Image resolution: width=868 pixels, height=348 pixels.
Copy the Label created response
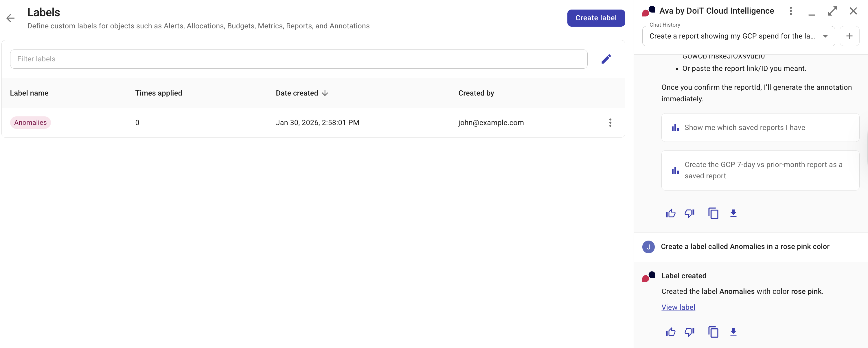click(713, 332)
